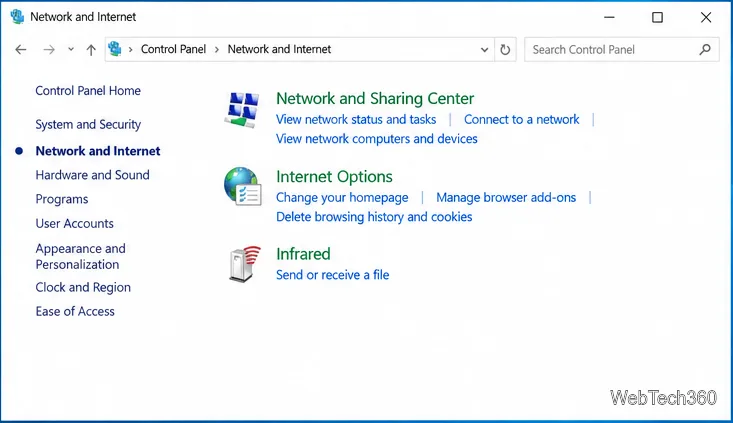The image size is (733, 423).
Task: Go up one level with up arrow
Action: point(91,50)
